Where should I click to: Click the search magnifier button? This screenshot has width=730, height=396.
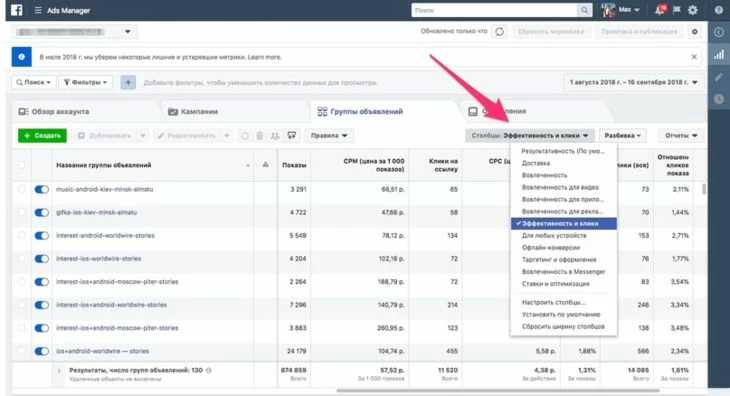click(x=584, y=10)
